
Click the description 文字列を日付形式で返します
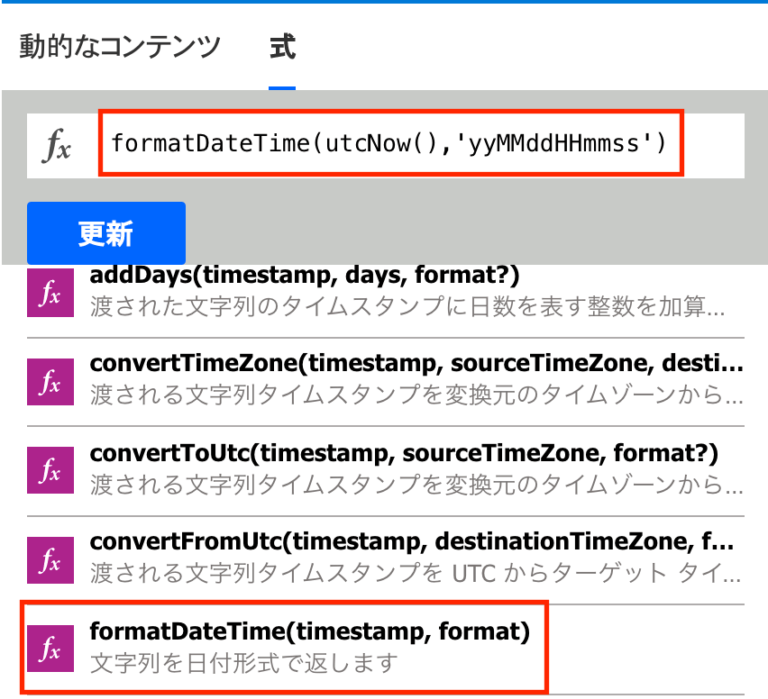coord(244,663)
